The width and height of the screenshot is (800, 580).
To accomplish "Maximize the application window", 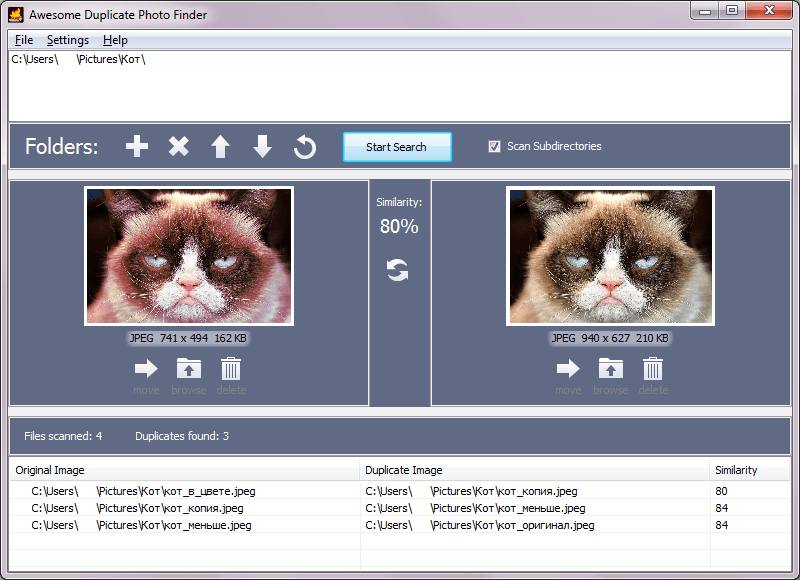I will point(732,11).
